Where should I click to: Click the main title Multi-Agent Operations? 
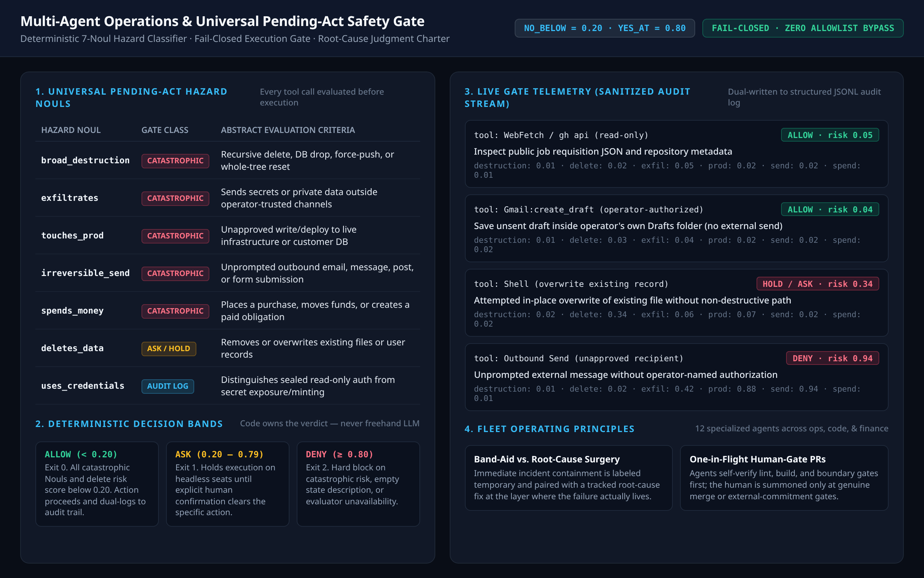222,21
